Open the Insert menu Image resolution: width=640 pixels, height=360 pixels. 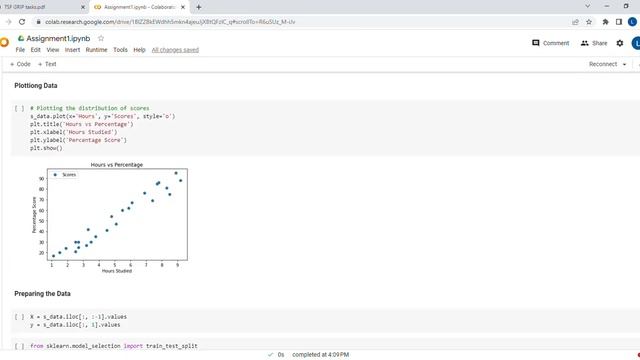(72, 50)
